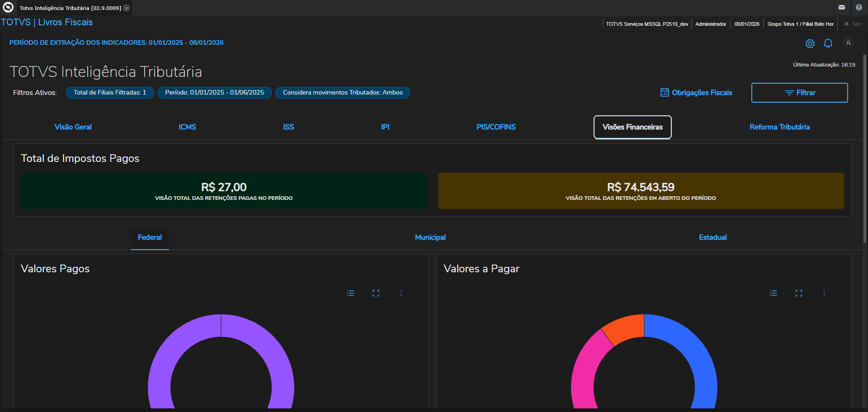
Task: Click the R$ 27,00 paid retentions card
Action: point(224,191)
